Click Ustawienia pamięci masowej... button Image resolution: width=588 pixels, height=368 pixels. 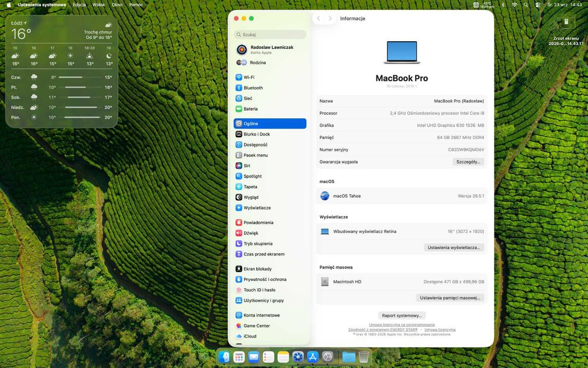(450, 298)
